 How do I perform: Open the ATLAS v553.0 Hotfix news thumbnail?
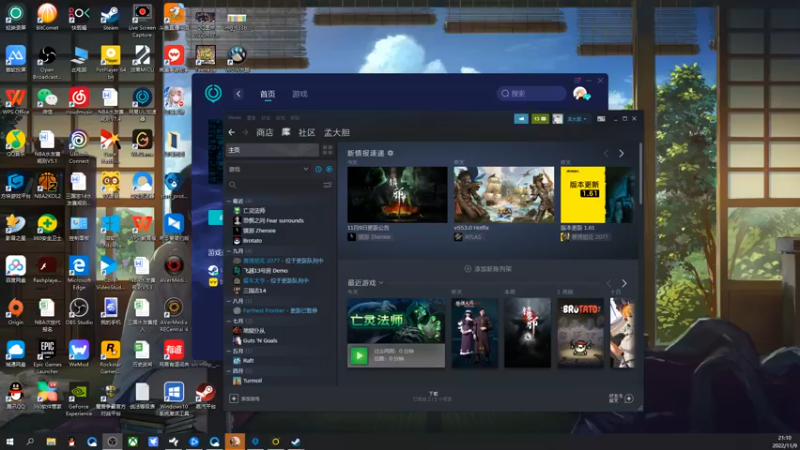[504, 194]
